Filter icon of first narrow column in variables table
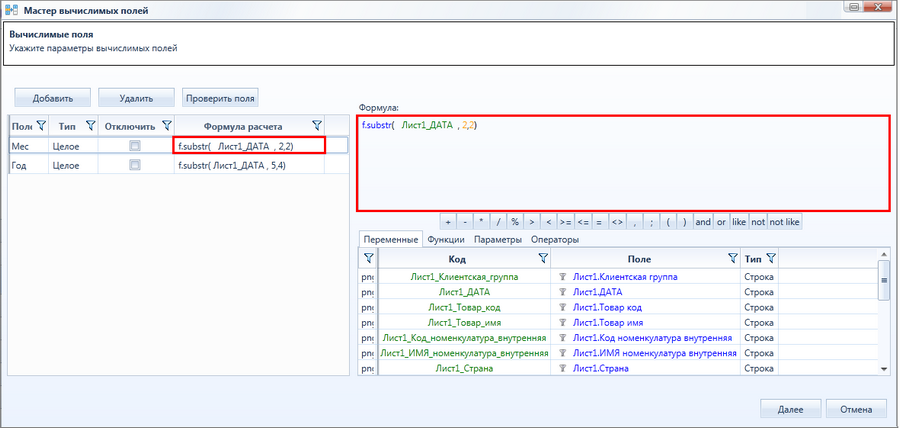Viewport: 900px width, 428px height. [368, 259]
